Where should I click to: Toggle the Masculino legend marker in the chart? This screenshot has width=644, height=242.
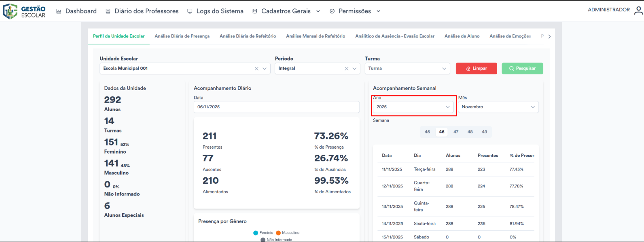[278, 233]
